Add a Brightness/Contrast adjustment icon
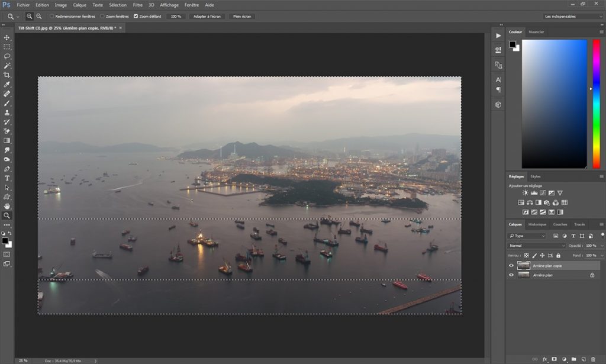The width and height of the screenshot is (606, 364). tap(525, 193)
